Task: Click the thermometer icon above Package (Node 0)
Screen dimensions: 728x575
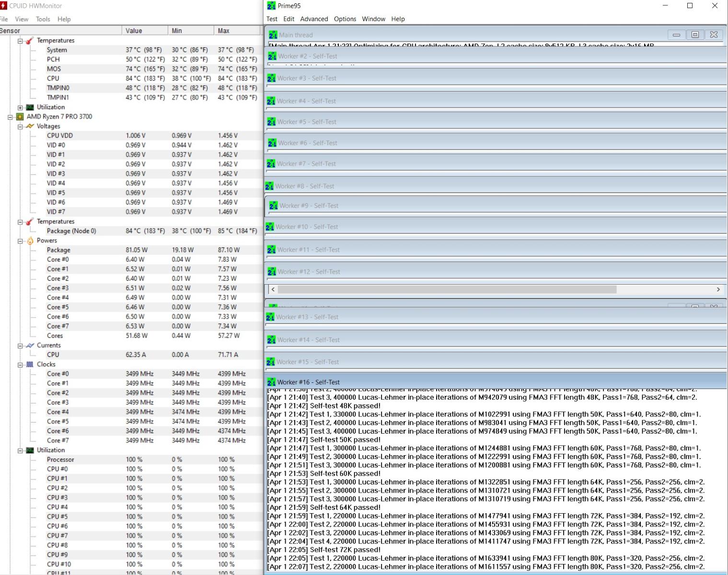Action: pyautogui.click(x=30, y=221)
